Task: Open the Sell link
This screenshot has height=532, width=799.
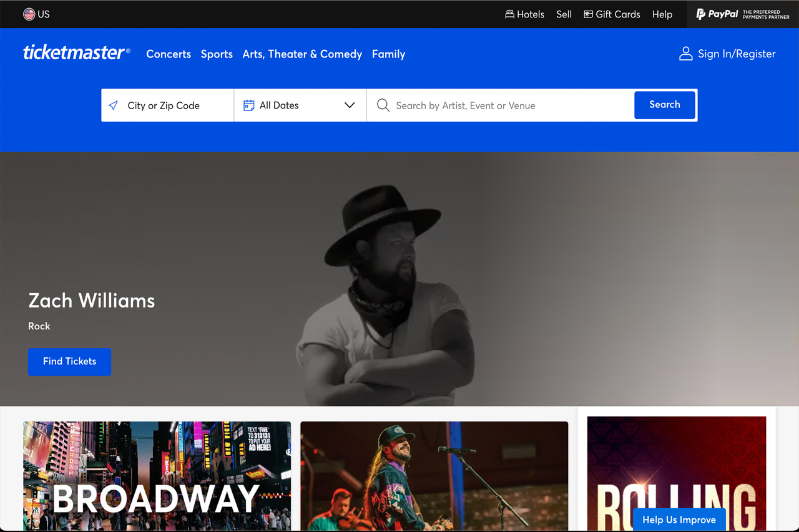Action: [x=564, y=14]
